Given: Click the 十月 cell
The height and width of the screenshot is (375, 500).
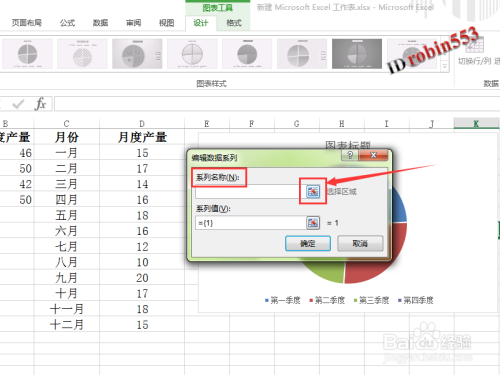Looking at the screenshot, I should coord(67,293).
